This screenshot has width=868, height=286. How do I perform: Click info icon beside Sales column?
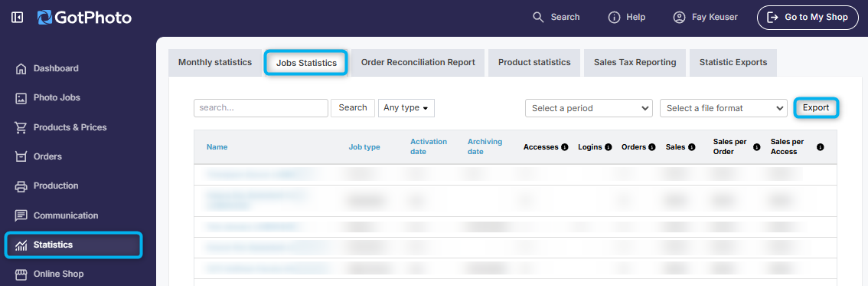click(x=692, y=147)
